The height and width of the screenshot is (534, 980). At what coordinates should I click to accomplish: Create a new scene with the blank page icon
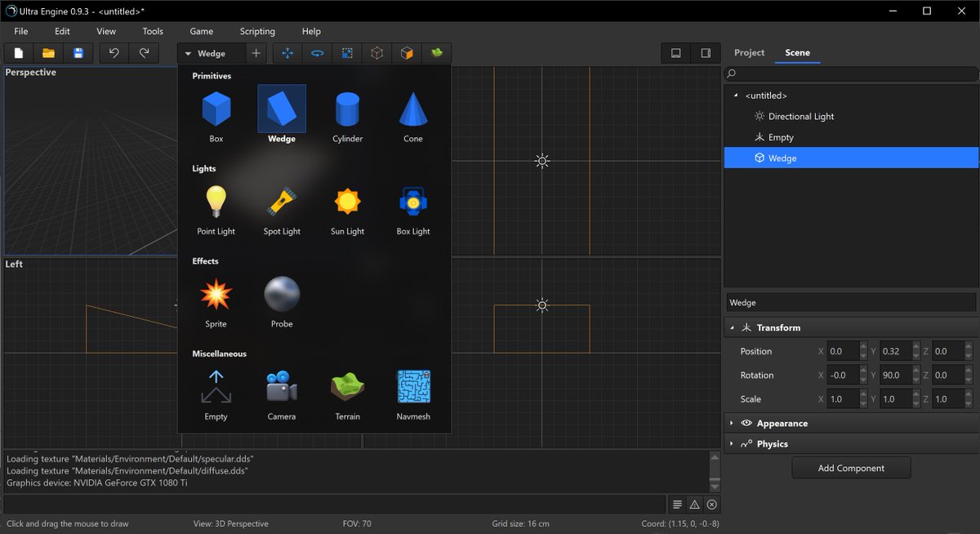(x=18, y=53)
